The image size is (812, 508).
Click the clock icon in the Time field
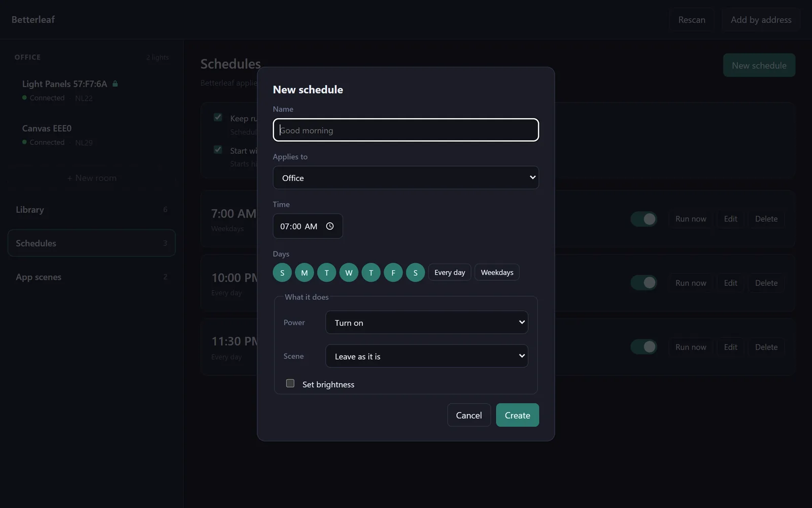coord(330,226)
